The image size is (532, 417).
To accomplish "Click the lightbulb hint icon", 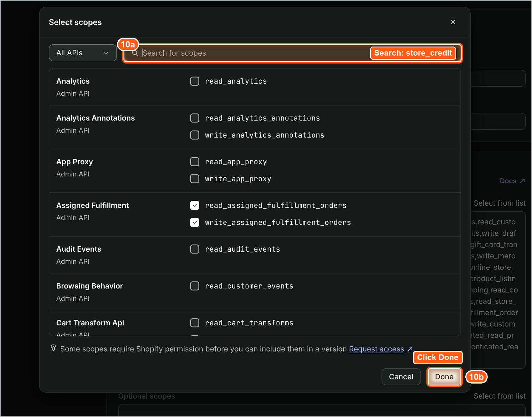I will coord(53,348).
